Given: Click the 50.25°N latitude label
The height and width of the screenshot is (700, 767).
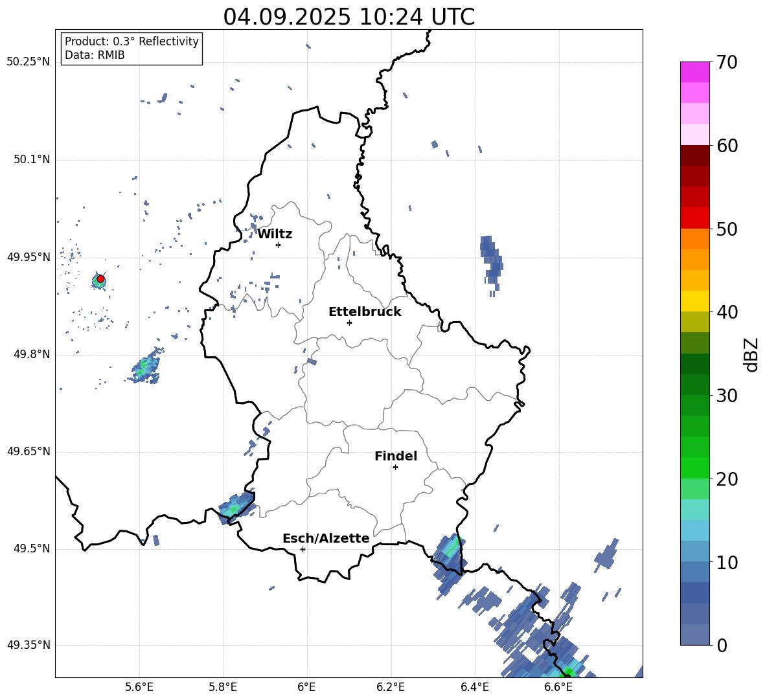Looking at the screenshot, I should [x=29, y=62].
